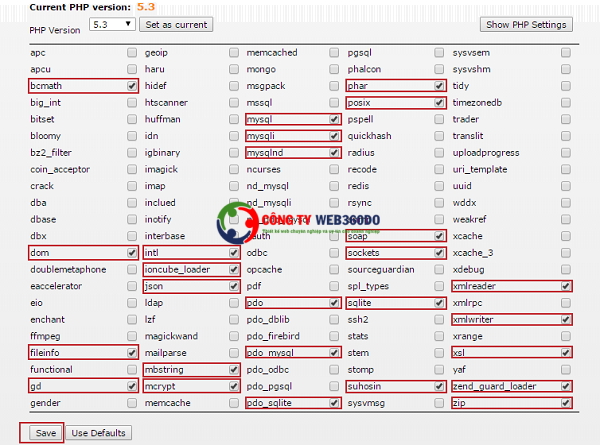Image resolution: width=600 pixels, height=445 pixels.
Task: Uncheck the bcmath extension
Action: [132, 86]
